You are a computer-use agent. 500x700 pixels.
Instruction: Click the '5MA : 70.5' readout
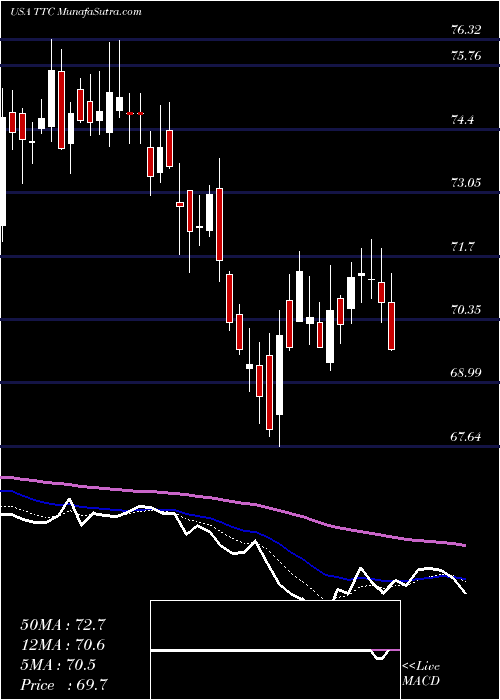(58, 665)
